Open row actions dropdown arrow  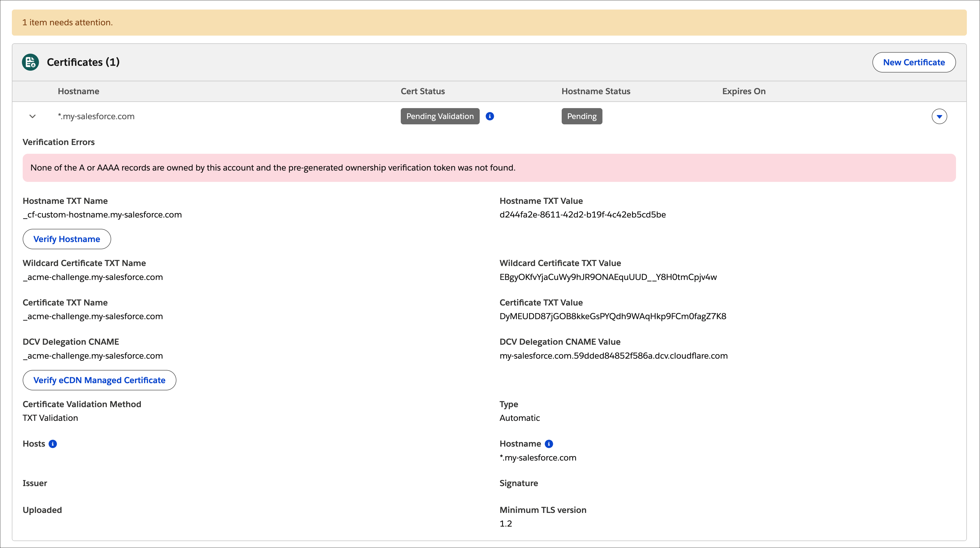pos(939,116)
